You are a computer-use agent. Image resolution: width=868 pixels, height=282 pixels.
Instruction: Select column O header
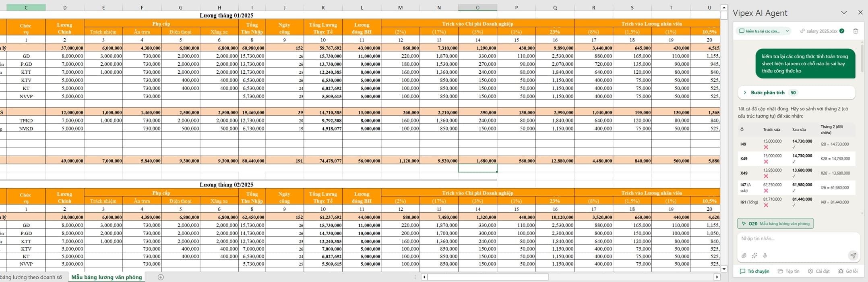477,7
